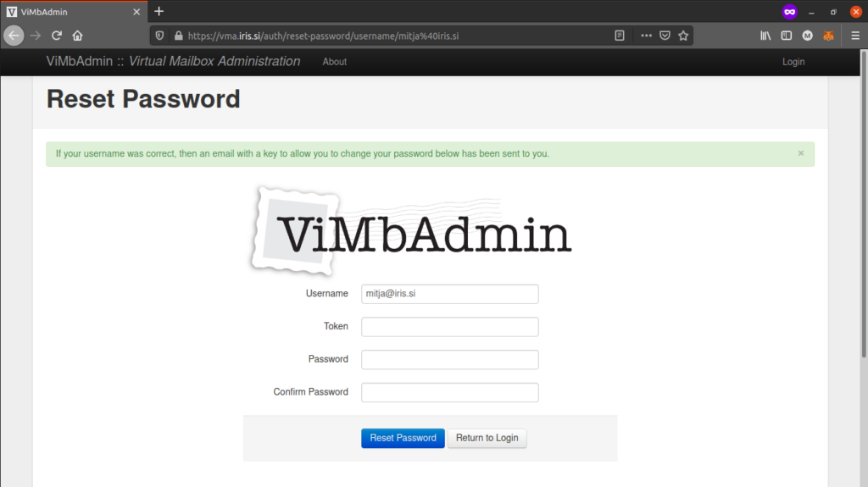
Task: Bookmark this page with the star icon
Action: (683, 36)
